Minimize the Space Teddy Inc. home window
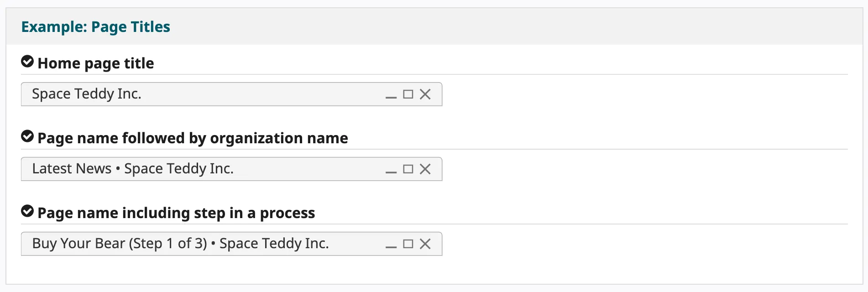868x292 pixels. (x=391, y=96)
